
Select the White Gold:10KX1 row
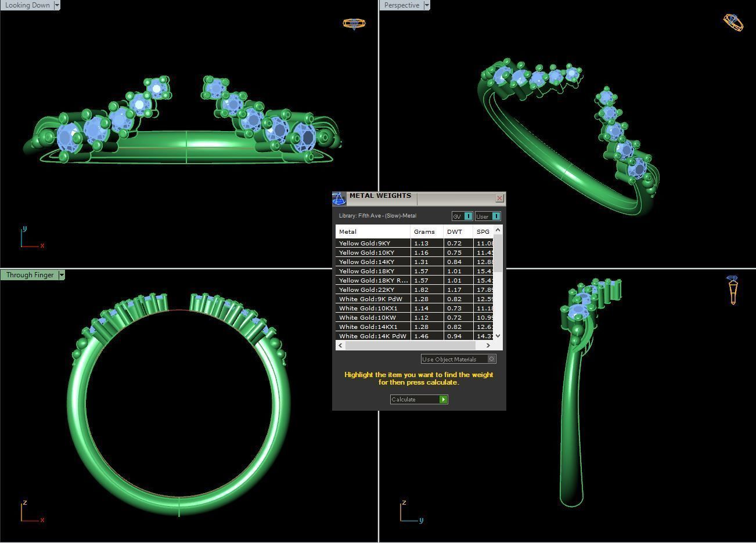tap(415, 308)
